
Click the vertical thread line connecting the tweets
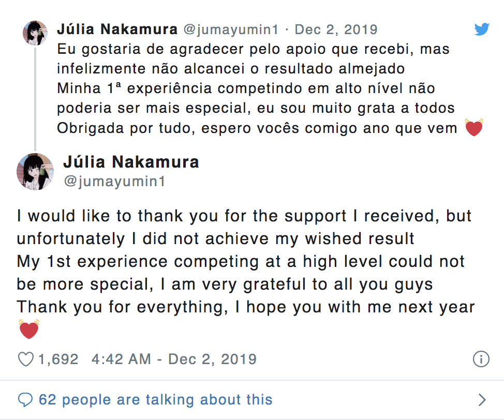[35, 98]
